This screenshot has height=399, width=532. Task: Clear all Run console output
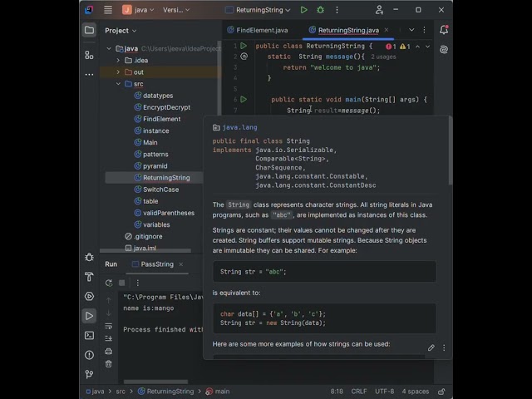click(109, 364)
